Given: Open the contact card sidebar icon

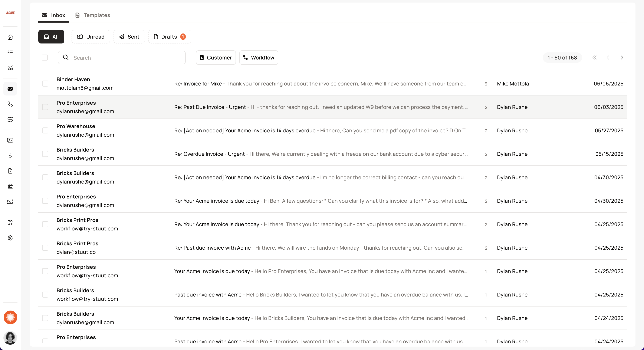Looking at the screenshot, I should (10, 140).
